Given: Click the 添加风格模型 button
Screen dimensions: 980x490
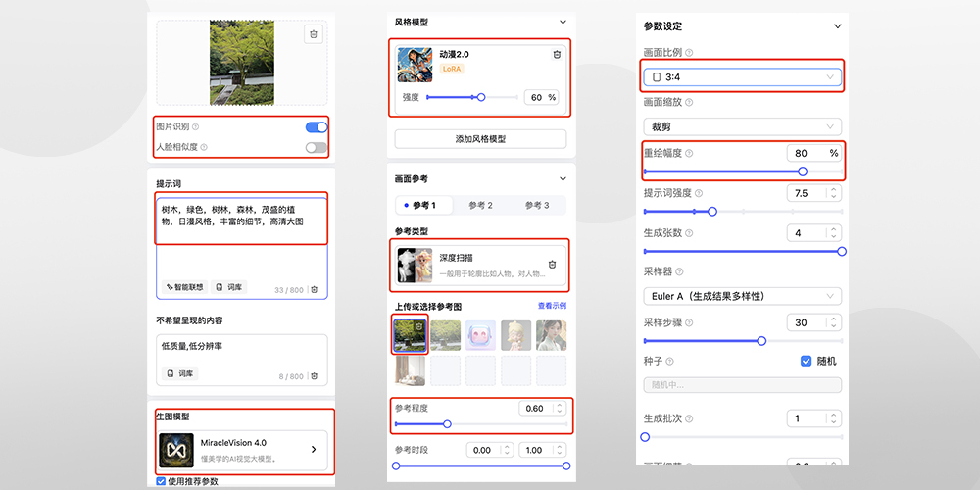Looking at the screenshot, I should 480,139.
